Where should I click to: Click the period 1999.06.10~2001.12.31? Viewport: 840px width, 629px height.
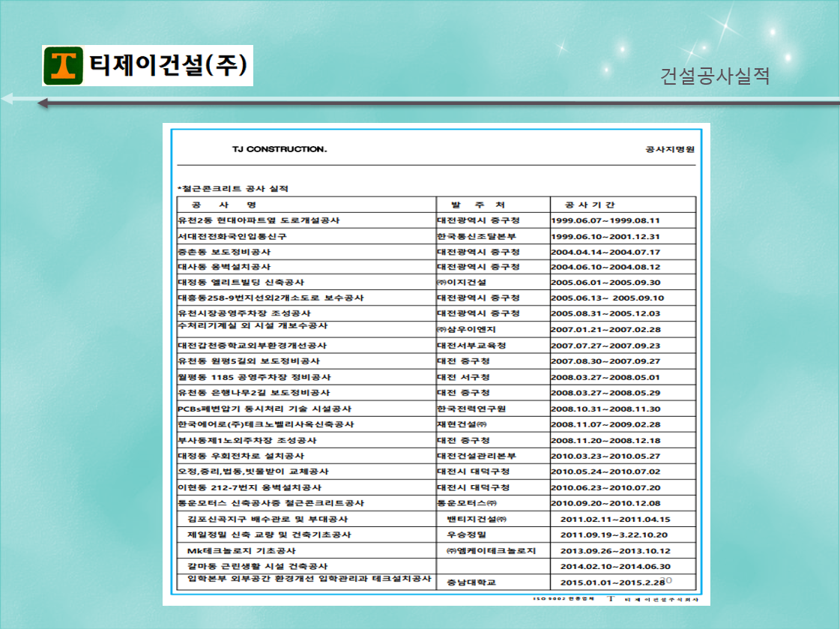(x=605, y=236)
